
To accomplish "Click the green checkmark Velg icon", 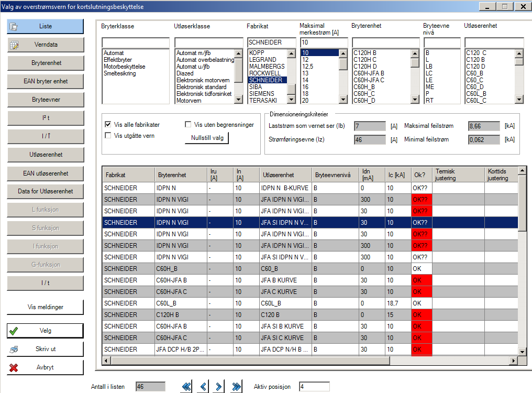I will pos(14,331).
